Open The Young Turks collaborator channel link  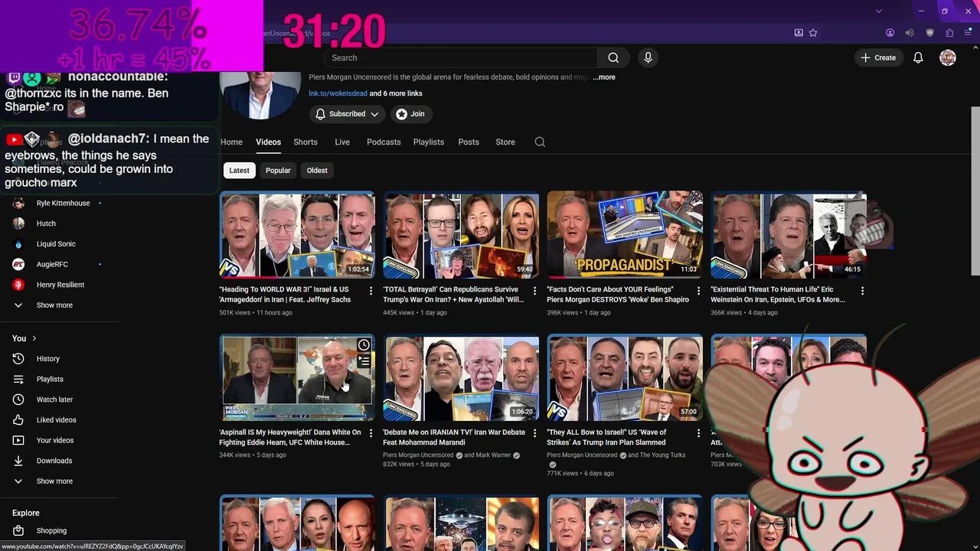coord(662,455)
